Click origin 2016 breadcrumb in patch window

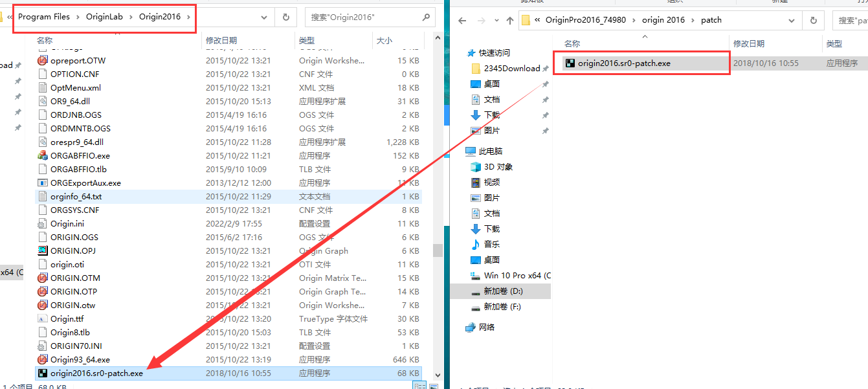click(663, 20)
